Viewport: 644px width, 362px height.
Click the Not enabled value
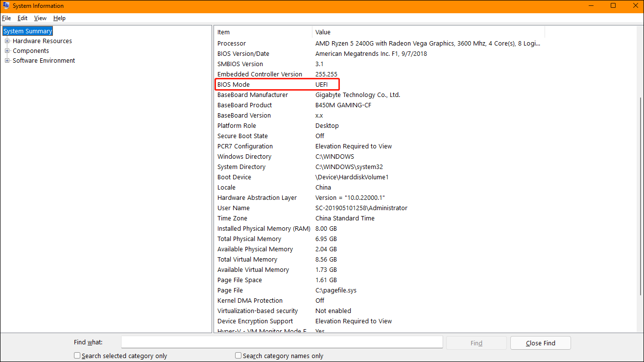coord(333,311)
